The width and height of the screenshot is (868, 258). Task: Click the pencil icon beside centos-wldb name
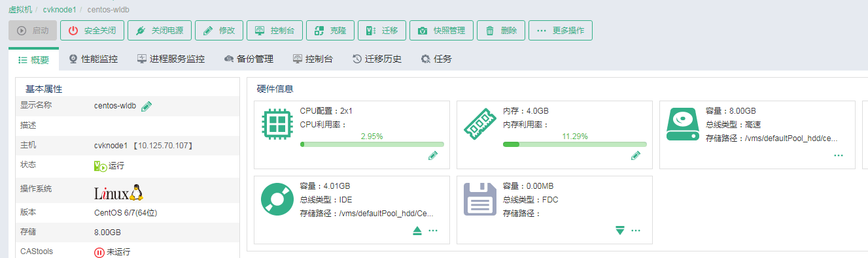coord(147,106)
